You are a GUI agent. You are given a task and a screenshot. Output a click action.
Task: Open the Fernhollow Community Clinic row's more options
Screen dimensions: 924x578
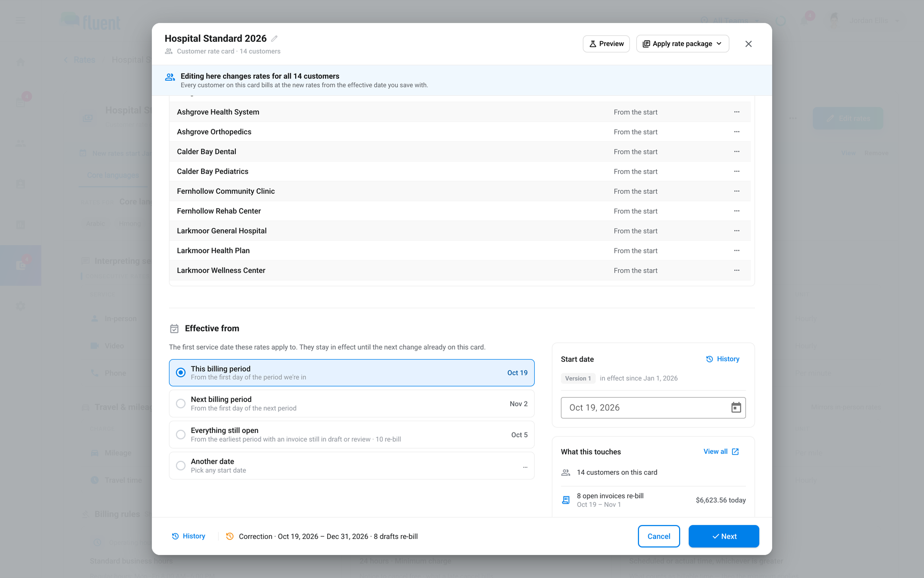point(737,191)
